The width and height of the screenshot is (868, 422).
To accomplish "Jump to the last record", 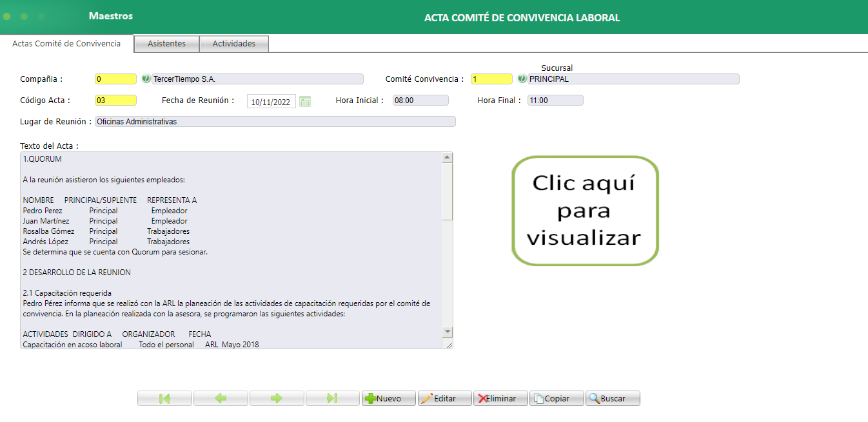I will click(333, 398).
